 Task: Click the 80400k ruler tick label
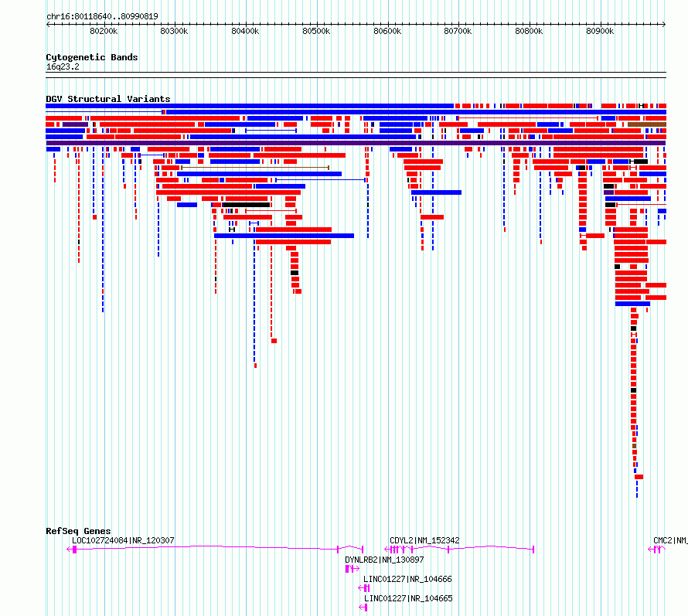pyautogui.click(x=245, y=31)
